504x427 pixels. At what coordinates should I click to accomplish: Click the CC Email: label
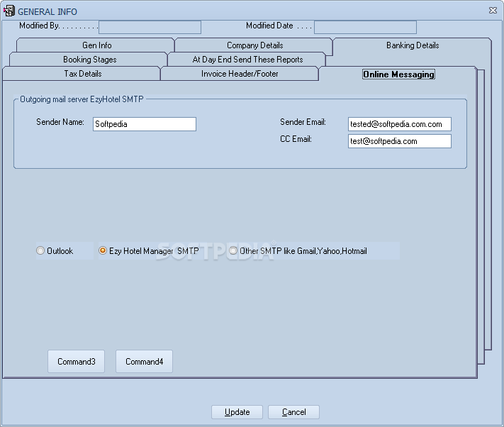tap(296, 139)
